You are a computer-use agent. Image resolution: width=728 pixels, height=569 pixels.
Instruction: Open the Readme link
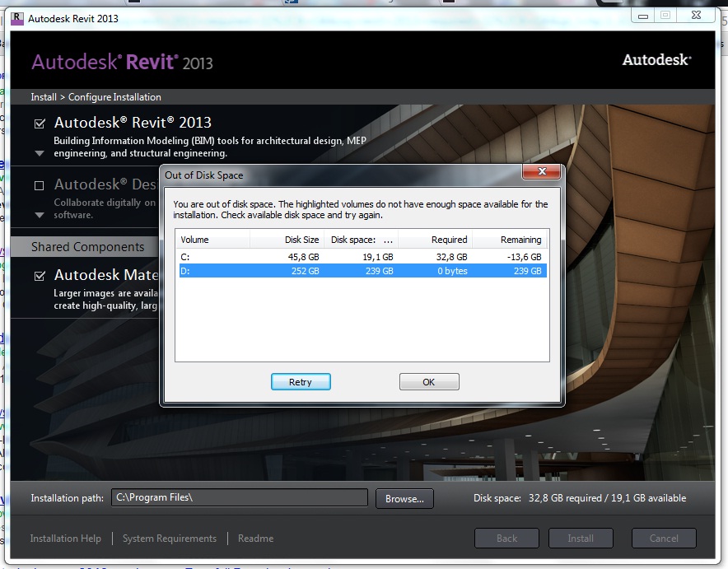[x=256, y=539]
